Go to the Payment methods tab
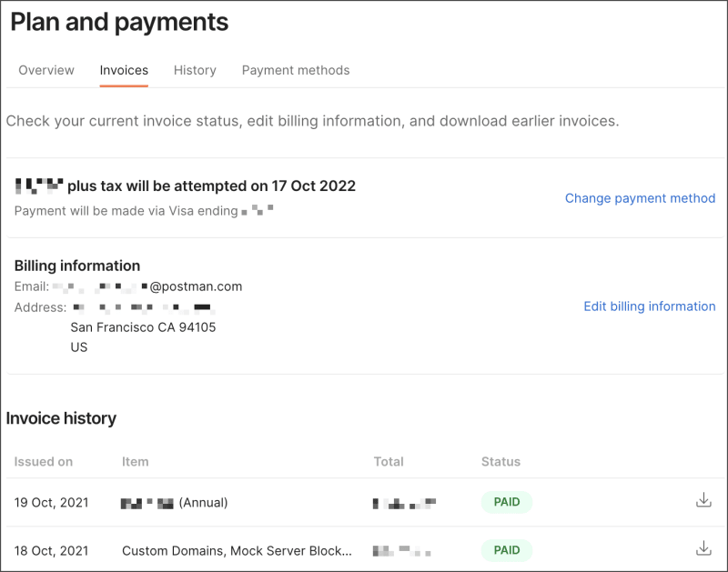The width and height of the screenshot is (728, 572). coord(296,70)
